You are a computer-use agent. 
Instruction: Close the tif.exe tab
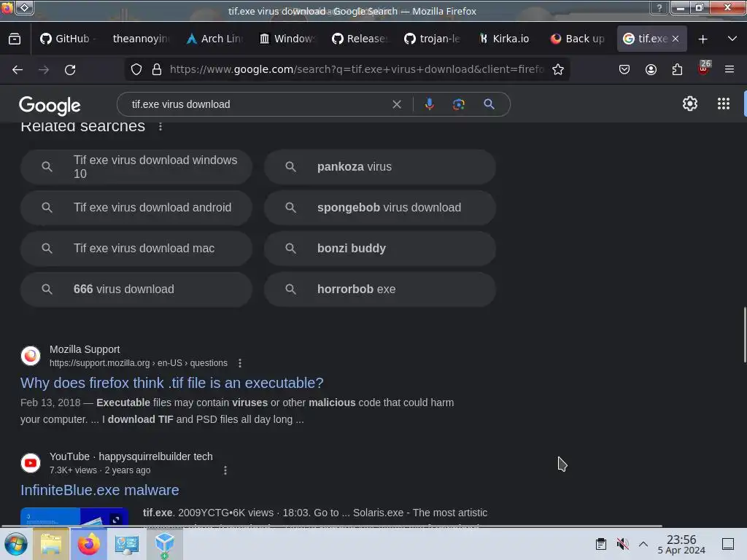click(676, 39)
